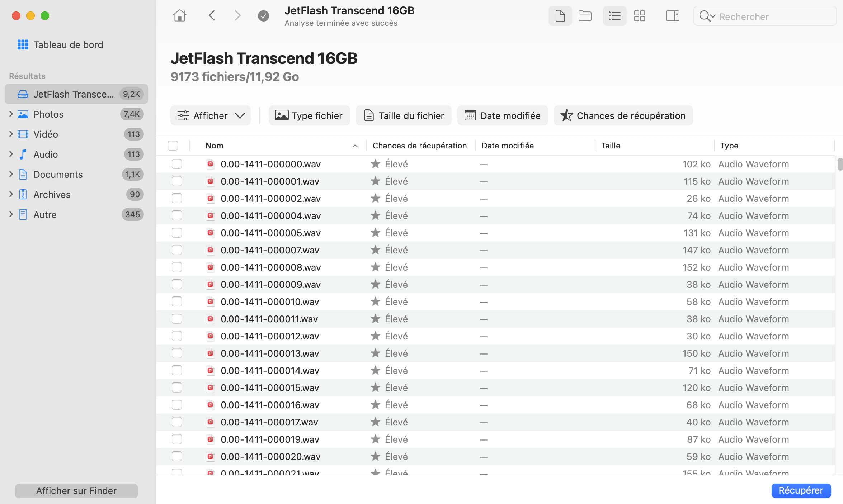The height and width of the screenshot is (504, 843).
Task: Select the 0.00-1411-000013.wav file name
Action: (x=270, y=353)
